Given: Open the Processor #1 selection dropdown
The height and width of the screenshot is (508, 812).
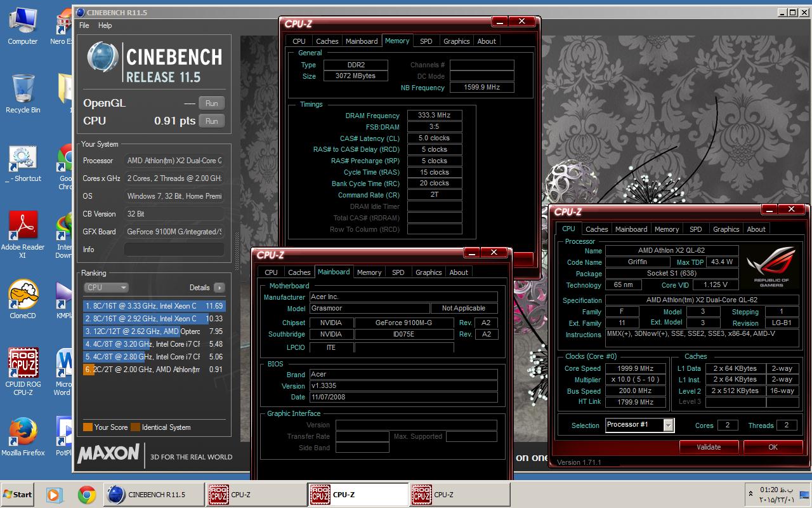Looking at the screenshot, I should [639, 425].
